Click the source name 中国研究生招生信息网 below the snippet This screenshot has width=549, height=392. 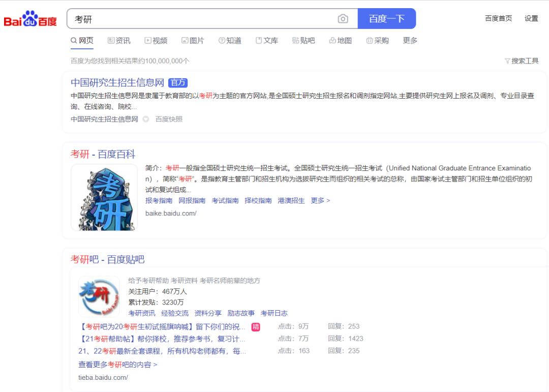coord(104,119)
